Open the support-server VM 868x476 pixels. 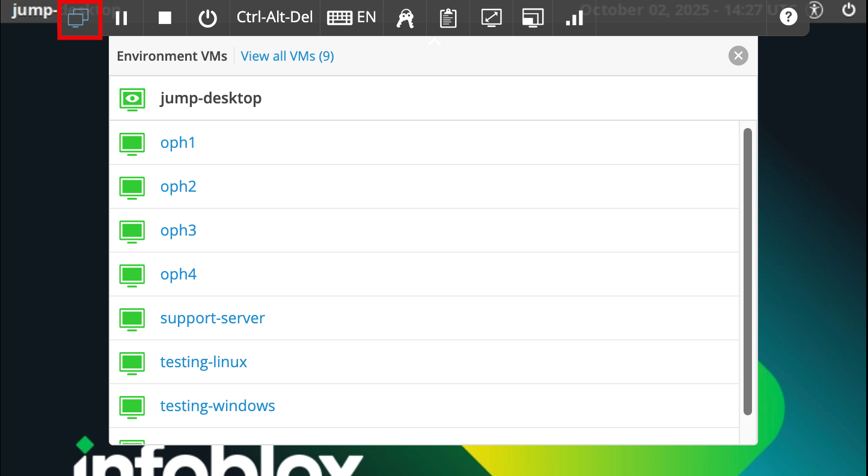tap(212, 318)
